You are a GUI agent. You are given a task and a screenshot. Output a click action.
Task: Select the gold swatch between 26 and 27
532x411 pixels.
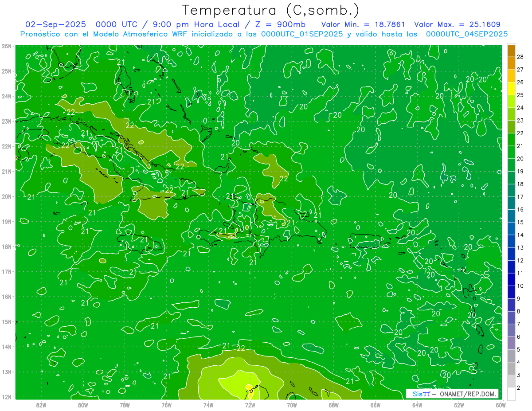[511, 76]
